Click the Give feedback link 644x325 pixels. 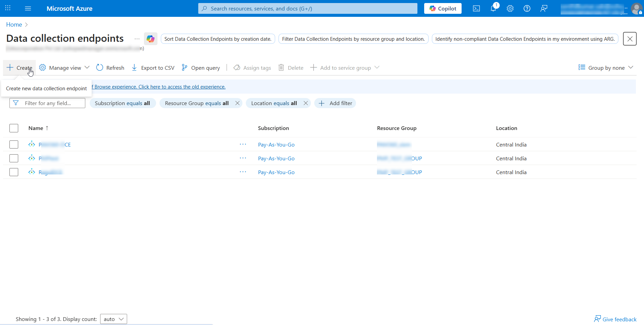615,319
